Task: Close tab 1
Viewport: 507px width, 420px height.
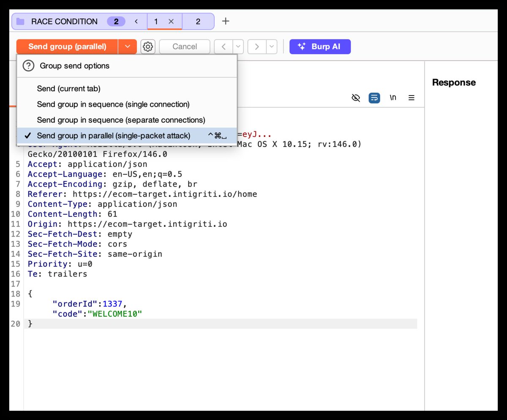Action: tap(171, 22)
